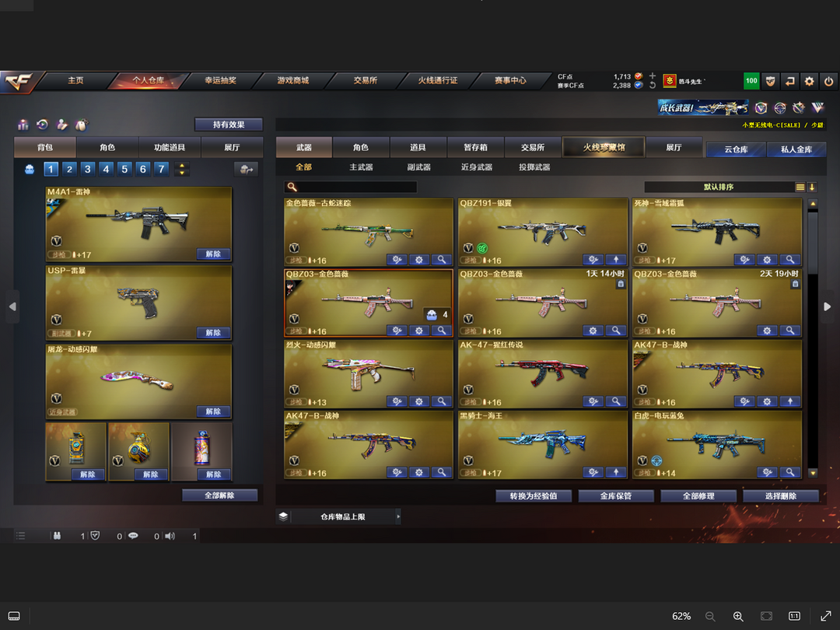Click the backpack icon left of slot 1
This screenshot has height=630, width=840.
point(30,170)
